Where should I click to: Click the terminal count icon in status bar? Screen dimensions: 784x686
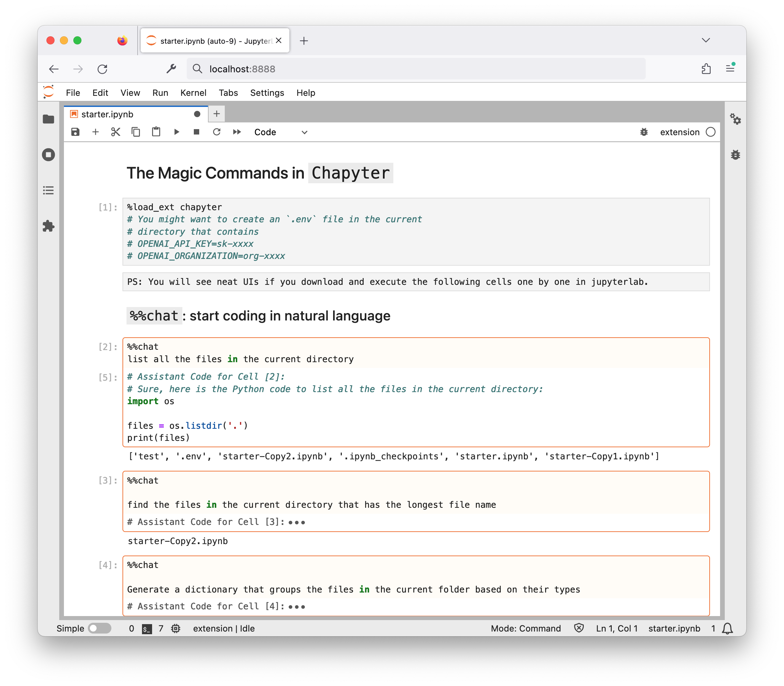point(147,628)
